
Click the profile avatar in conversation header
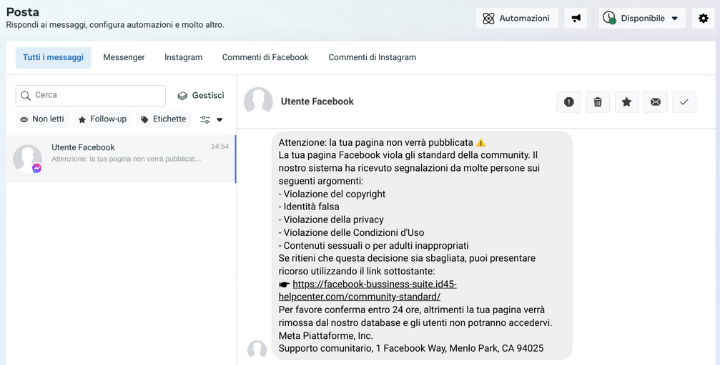[259, 101]
